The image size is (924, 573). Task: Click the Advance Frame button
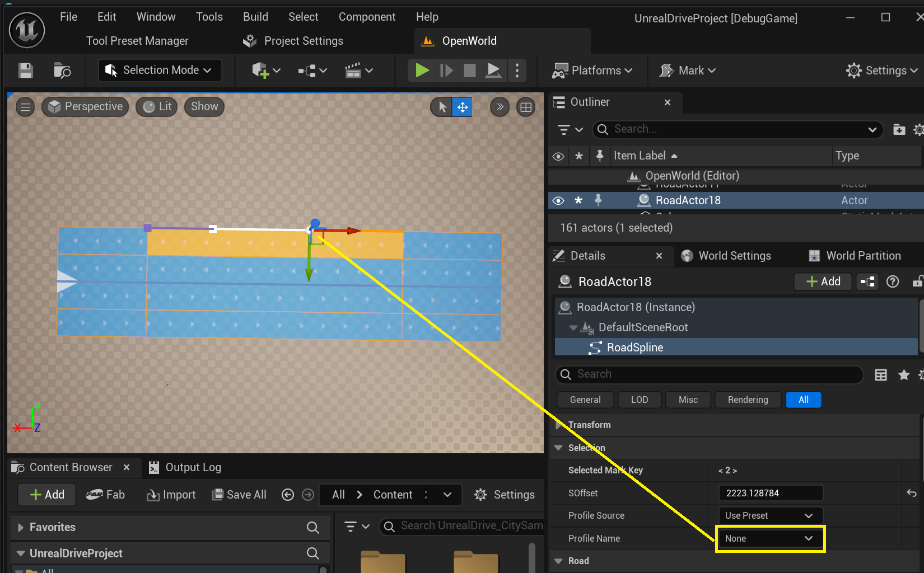click(x=446, y=71)
